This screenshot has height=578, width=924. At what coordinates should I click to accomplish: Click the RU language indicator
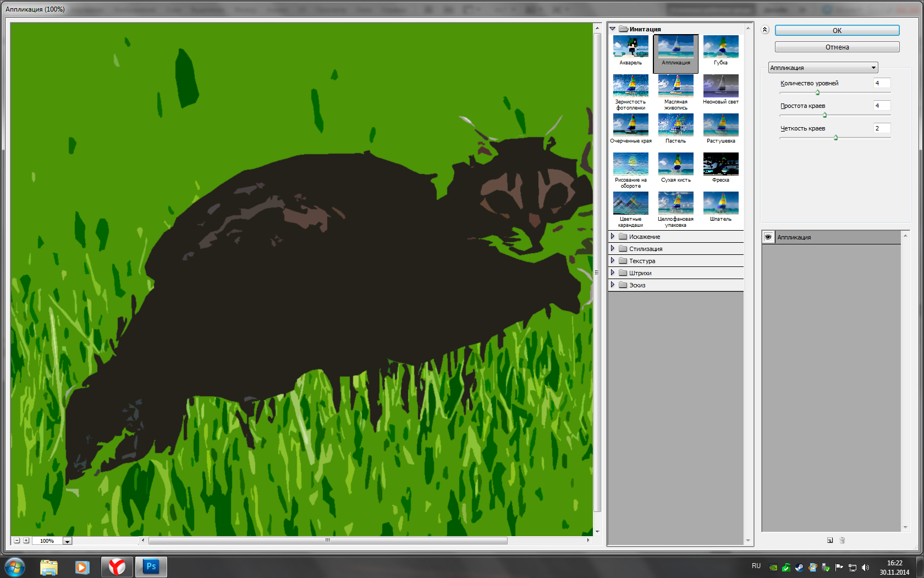[756, 566]
